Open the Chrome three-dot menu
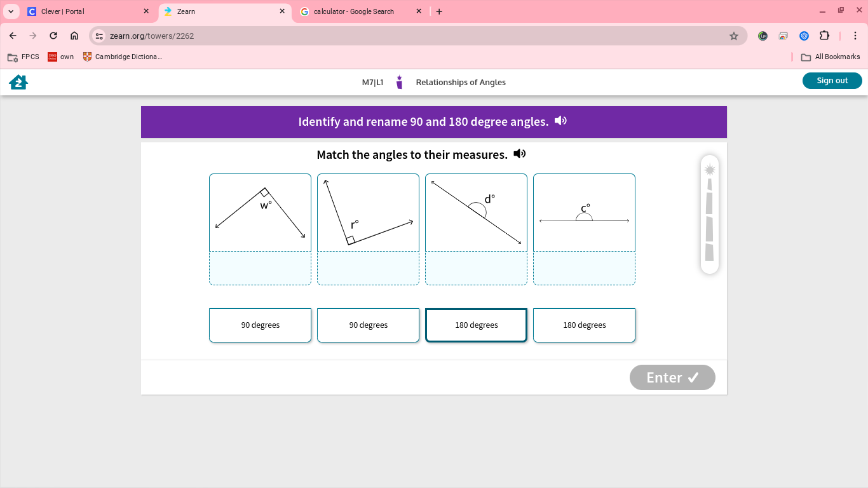The image size is (868, 488). click(855, 36)
